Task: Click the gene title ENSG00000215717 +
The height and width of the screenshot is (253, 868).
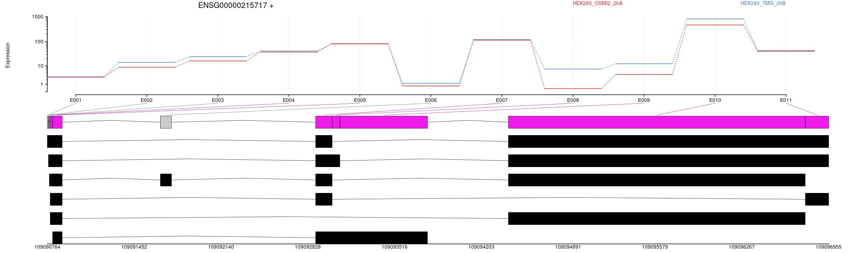Action: click(236, 5)
